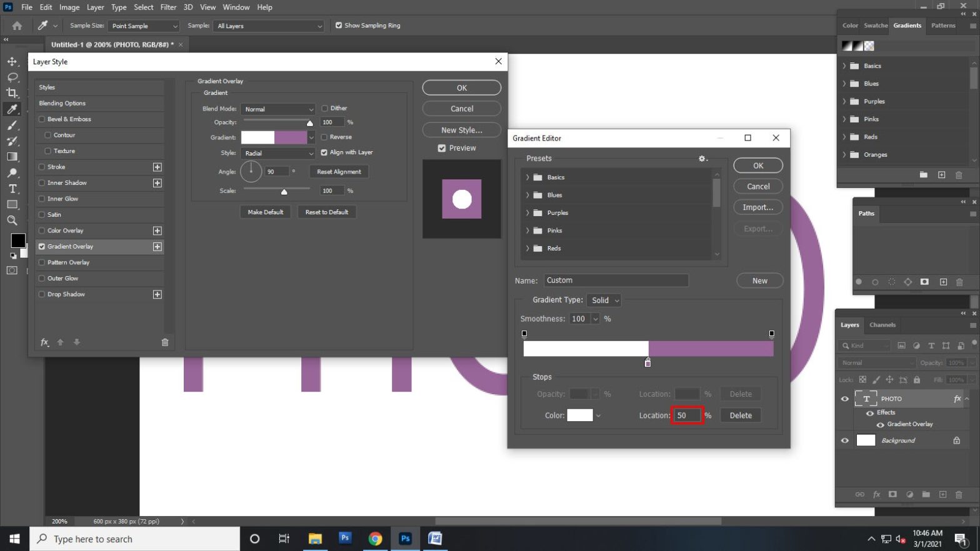Enable the Drop Shadow effect checkbox
This screenshot has height=551, width=980.
pyautogui.click(x=42, y=294)
